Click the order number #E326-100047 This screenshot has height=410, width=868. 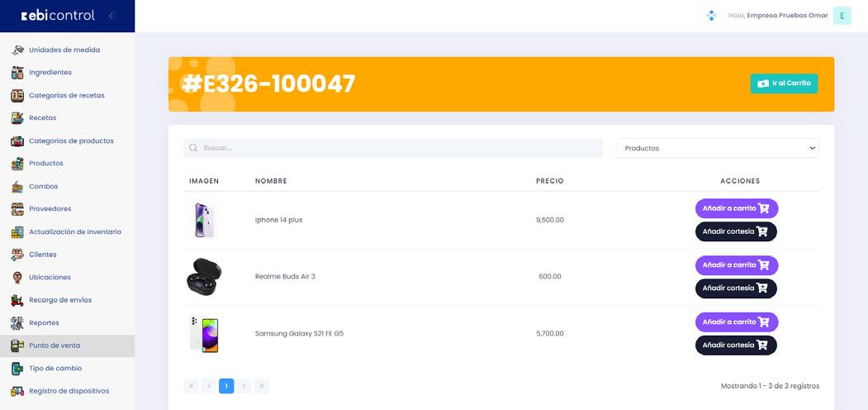pyautogui.click(x=268, y=83)
